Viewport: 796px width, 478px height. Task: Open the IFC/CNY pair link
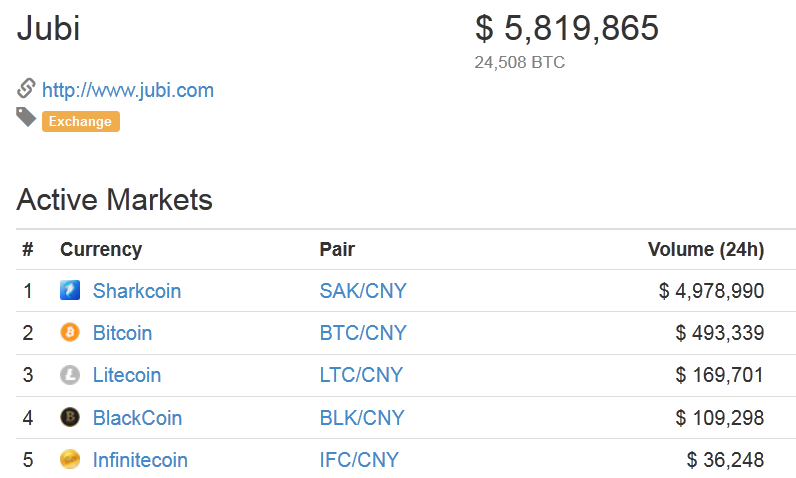[359, 460]
